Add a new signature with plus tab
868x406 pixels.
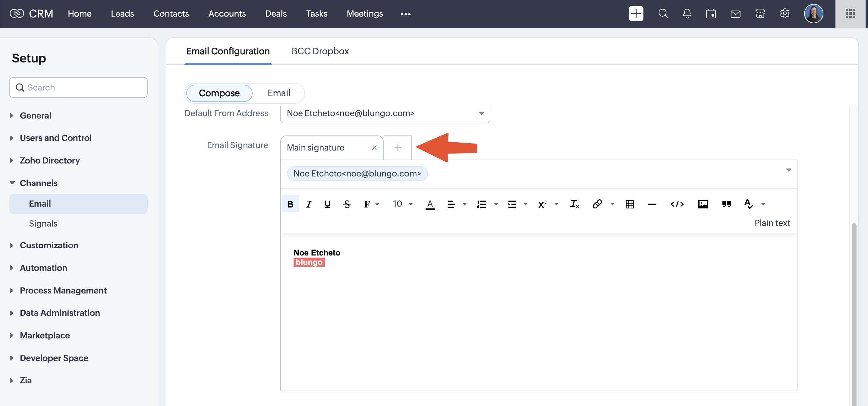coord(398,148)
